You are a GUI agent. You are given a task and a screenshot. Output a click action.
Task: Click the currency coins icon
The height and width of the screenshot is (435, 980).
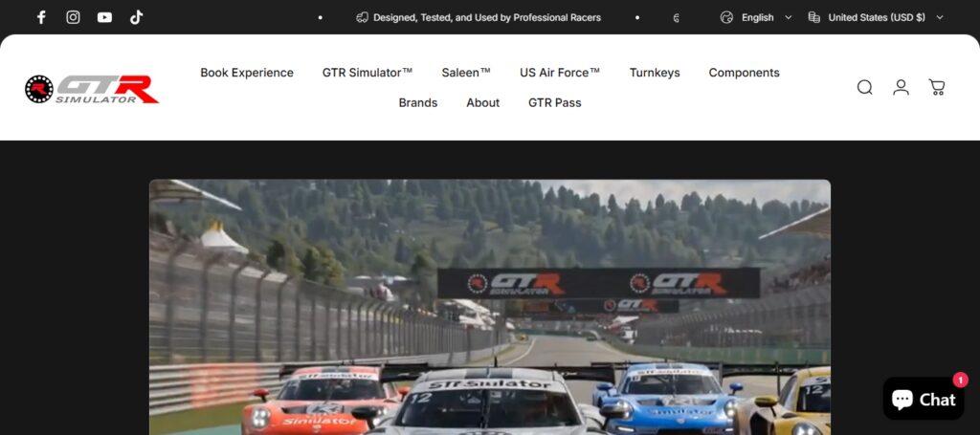813,17
